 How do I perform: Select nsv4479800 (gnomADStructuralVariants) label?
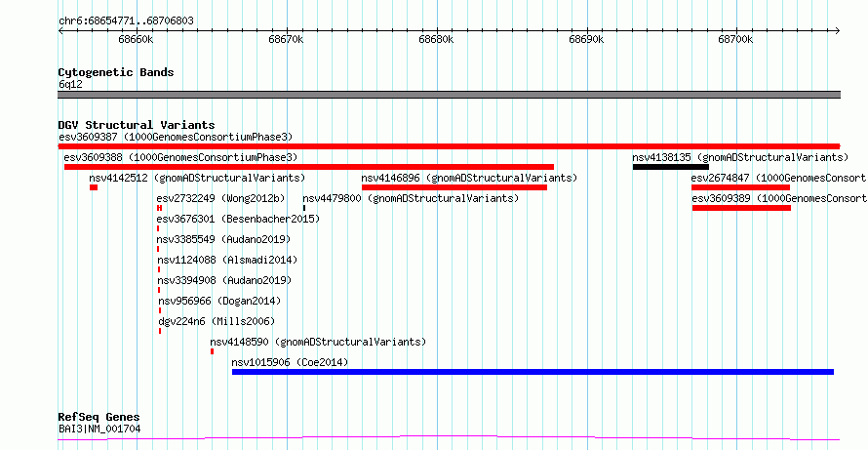[411, 198]
